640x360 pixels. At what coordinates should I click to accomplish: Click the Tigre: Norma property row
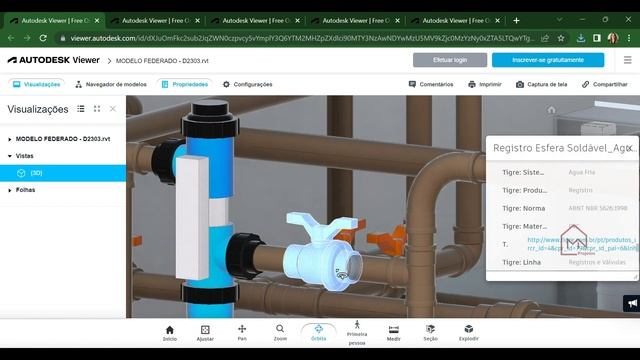pyautogui.click(x=562, y=208)
